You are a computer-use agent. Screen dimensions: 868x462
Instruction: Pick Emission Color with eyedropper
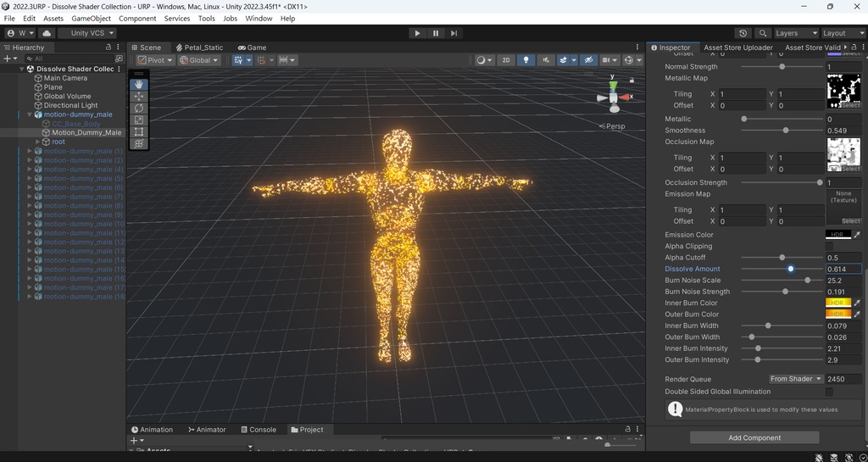857,235
